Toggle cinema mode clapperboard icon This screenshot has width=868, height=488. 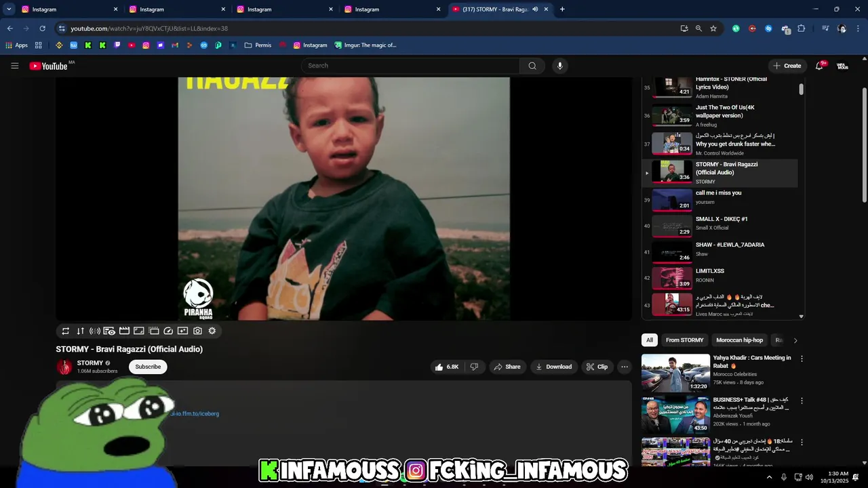click(x=124, y=331)
